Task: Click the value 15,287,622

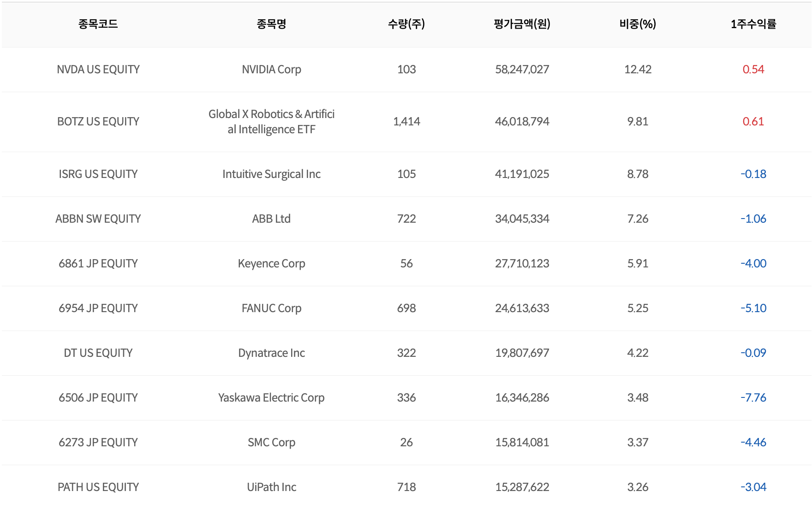Action: pos(522,487)
